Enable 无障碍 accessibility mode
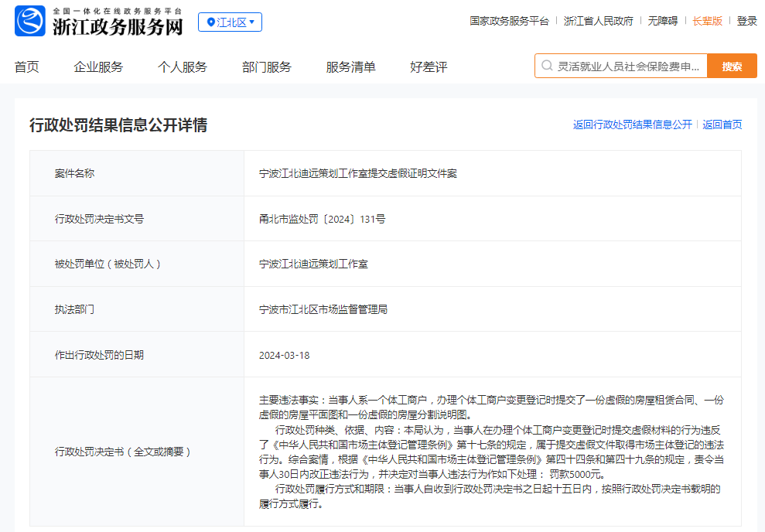The height and width of the screenshot is (532, 765). coord(662,22)
